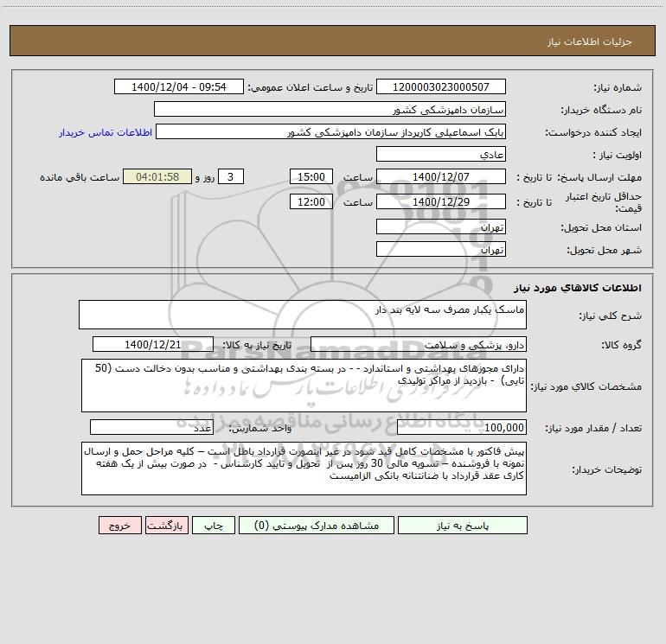Click the بازگشت back button

coord(166,526)
